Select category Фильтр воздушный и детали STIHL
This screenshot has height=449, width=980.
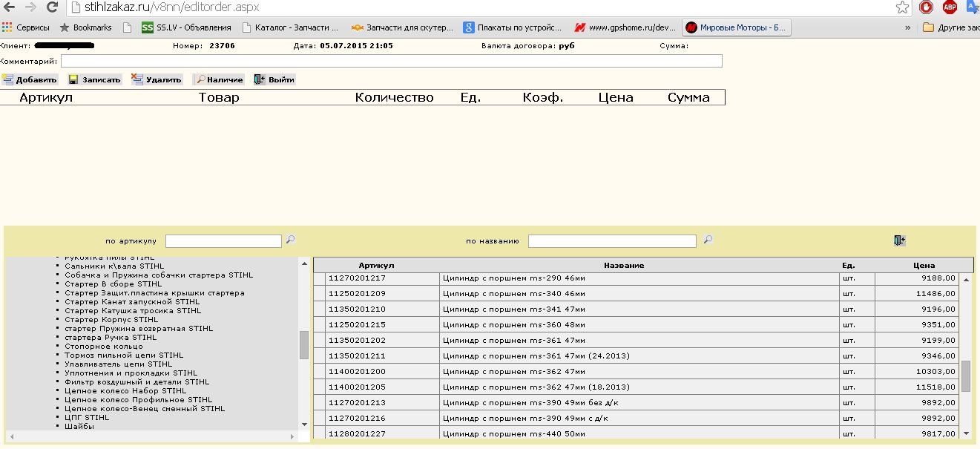pyautogui.click(x=137, y=381)
